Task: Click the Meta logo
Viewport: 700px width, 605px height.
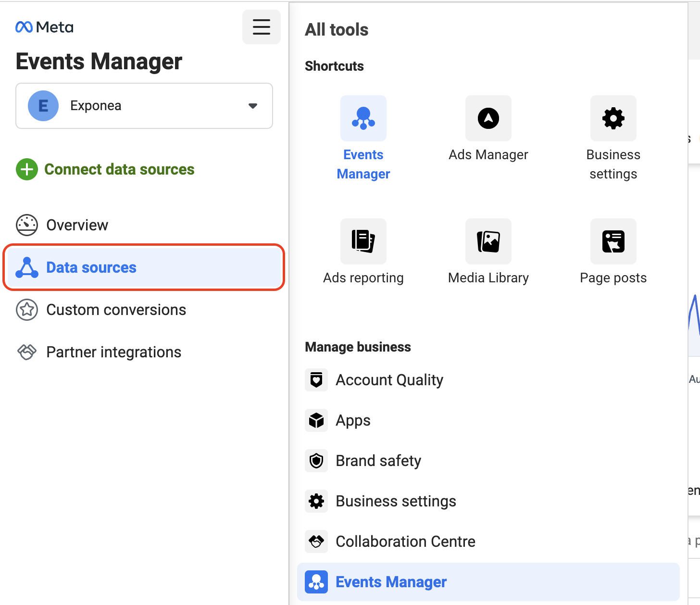Action: click(x=44, y=27)
